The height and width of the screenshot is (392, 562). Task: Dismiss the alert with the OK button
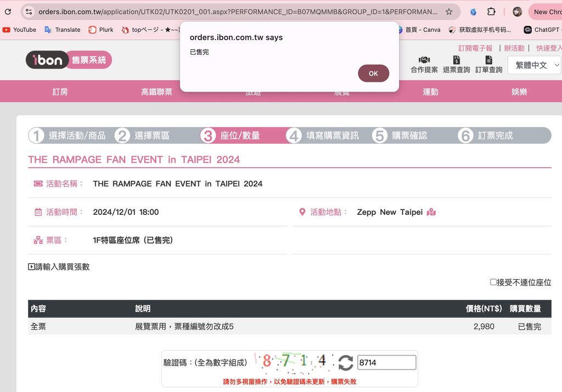[373, 73]
